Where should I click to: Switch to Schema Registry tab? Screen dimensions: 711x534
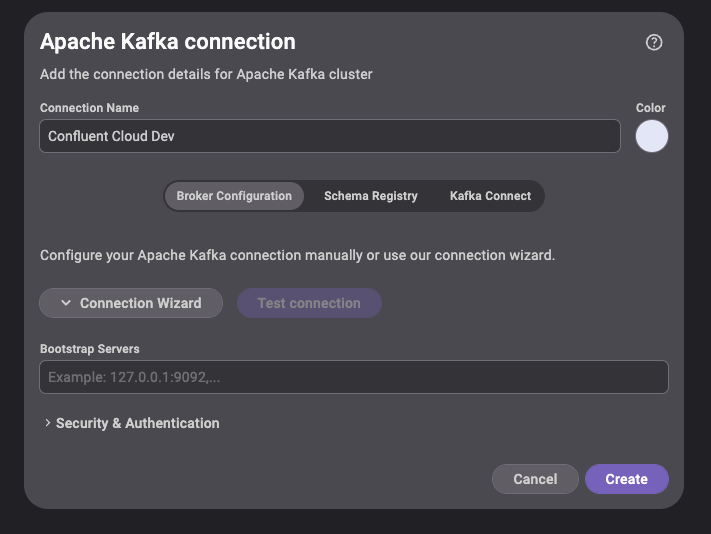370,196
